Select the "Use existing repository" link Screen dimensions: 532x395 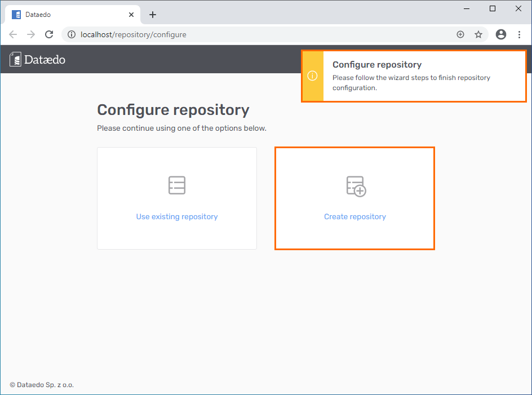(177, 216)
